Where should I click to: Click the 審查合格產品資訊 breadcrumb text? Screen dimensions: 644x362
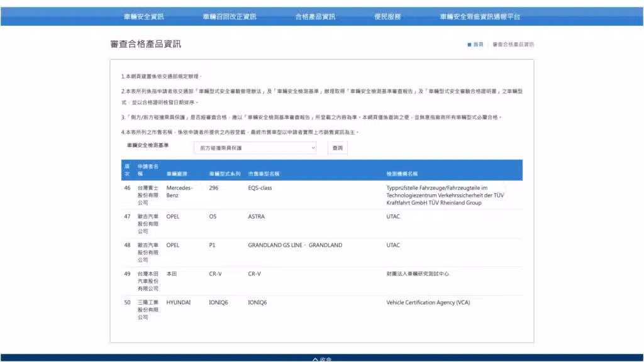[513, 45]
